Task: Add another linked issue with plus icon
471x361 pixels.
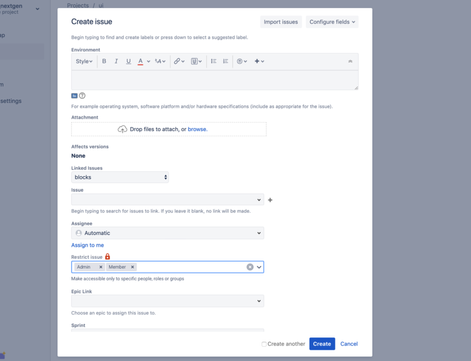Action: tap(270, 200)
